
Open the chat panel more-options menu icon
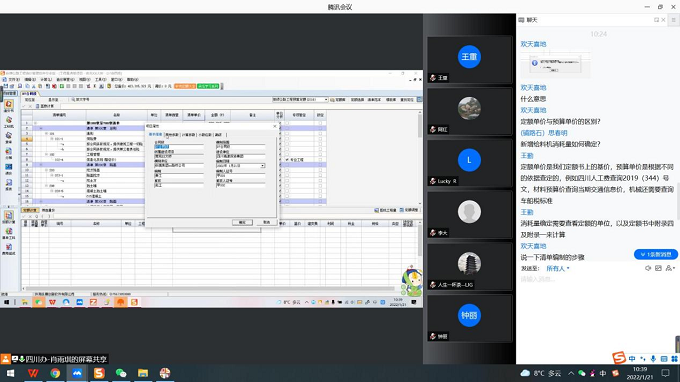pos(673,20)
